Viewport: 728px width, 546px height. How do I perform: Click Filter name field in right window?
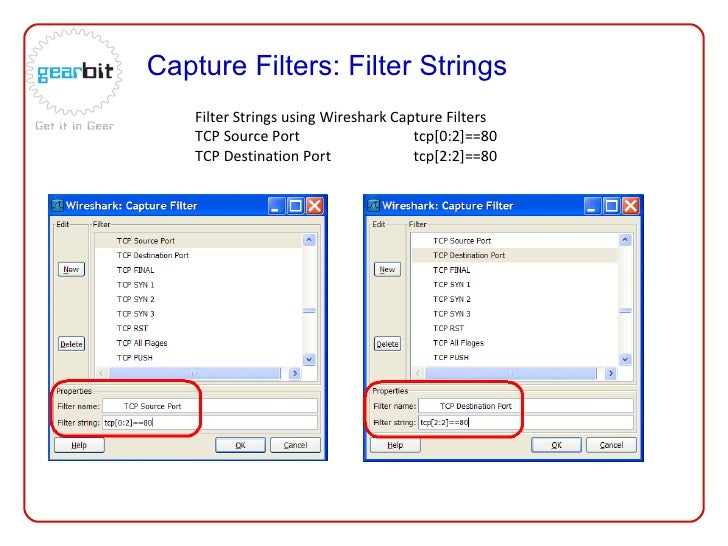[x=526, y=406]
